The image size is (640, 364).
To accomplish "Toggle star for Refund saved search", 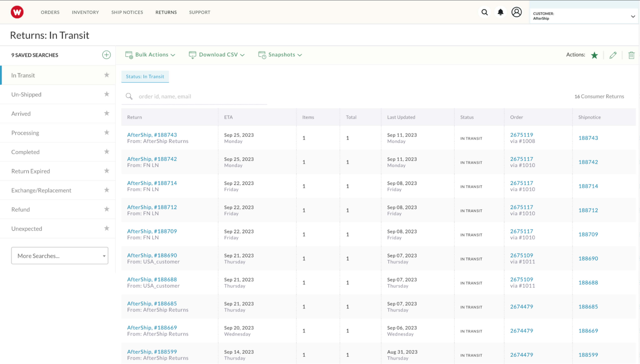I will point(107,209).
